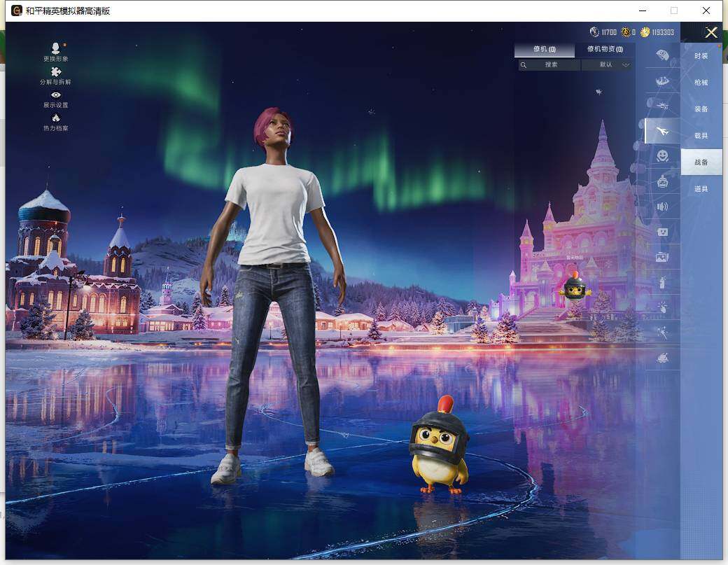728x565 pixels.
Task: Select 时装 category tab
Action: (x=701, y=56)
